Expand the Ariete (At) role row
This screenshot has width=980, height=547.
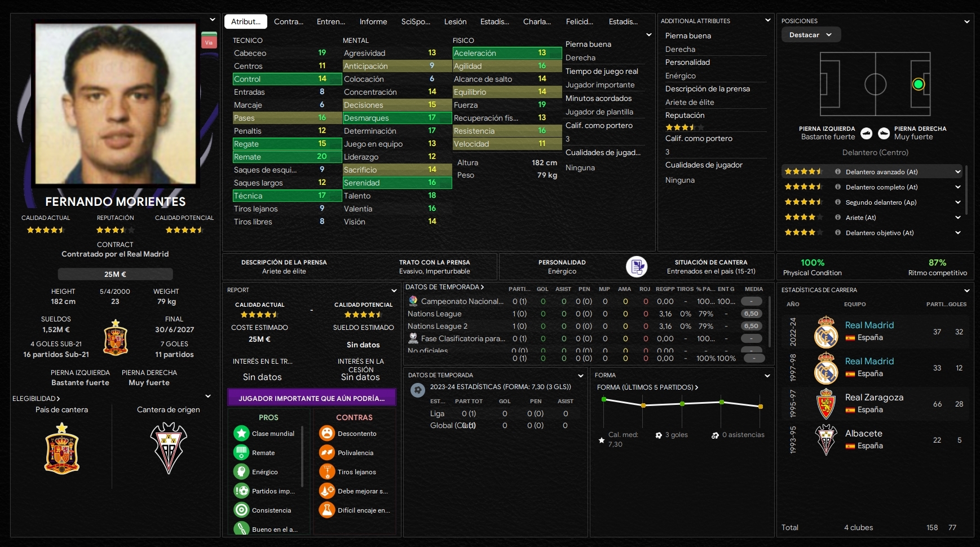tap(958, 218)
